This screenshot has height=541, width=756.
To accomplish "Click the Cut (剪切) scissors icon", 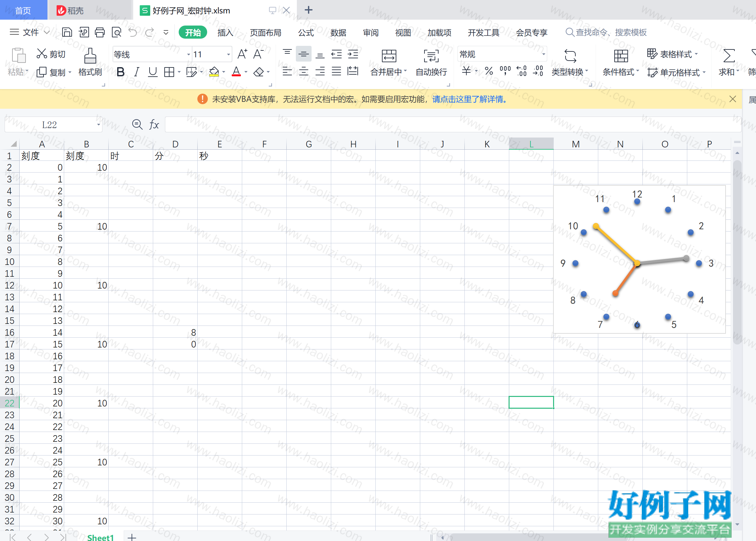I will pos(42,54).
